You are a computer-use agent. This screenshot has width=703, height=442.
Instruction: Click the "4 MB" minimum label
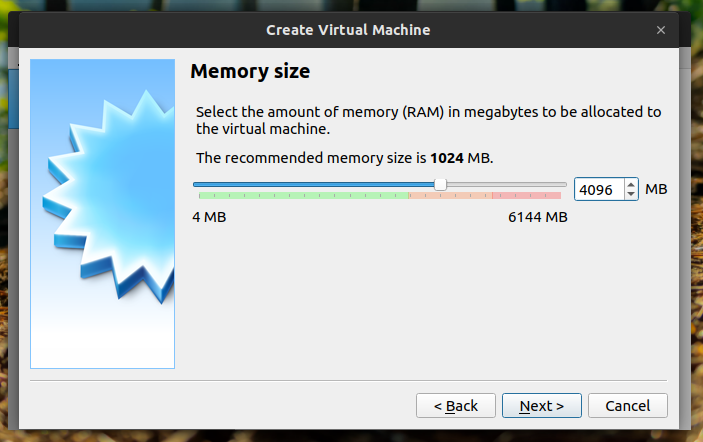pyautogui.click(x=209, y=217)
